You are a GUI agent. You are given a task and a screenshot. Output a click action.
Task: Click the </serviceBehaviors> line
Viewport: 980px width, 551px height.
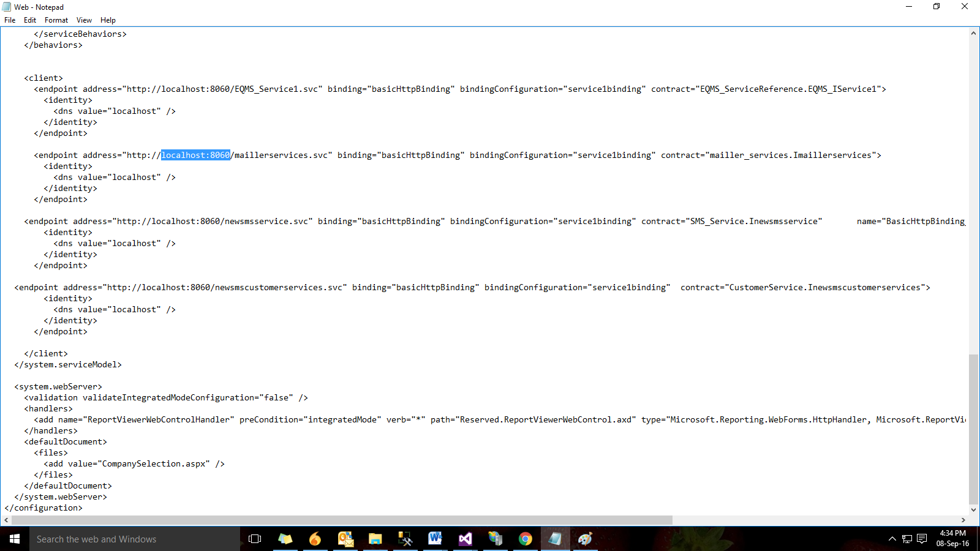click(x=80, y=34)
